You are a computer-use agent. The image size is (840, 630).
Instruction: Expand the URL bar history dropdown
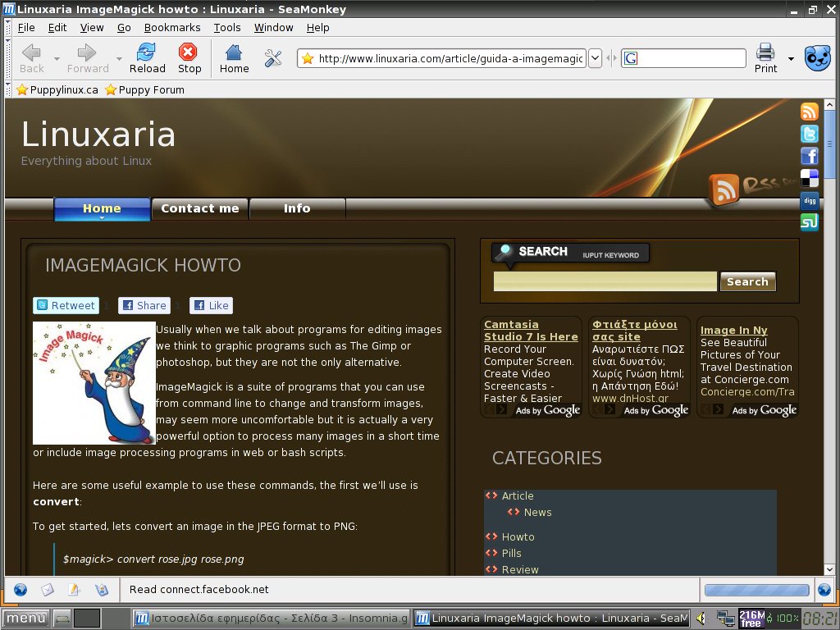tap(595, 58)
